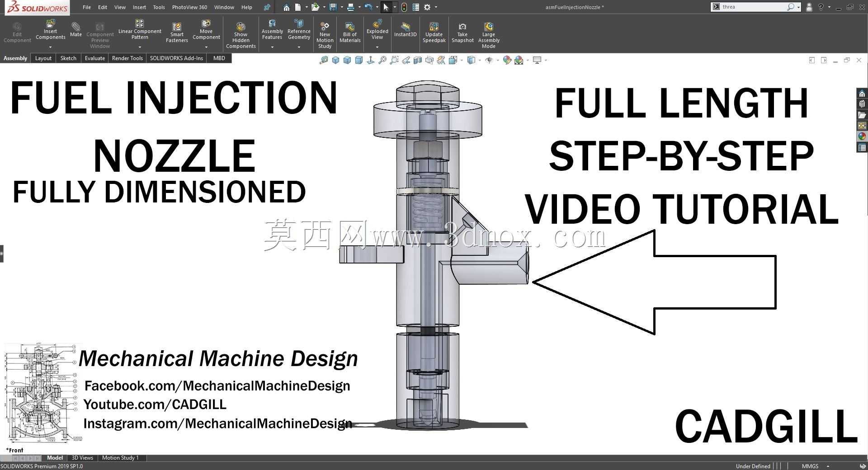
Task: Expand the Undo history dropdown arrow
Action: tap(377, 7)
